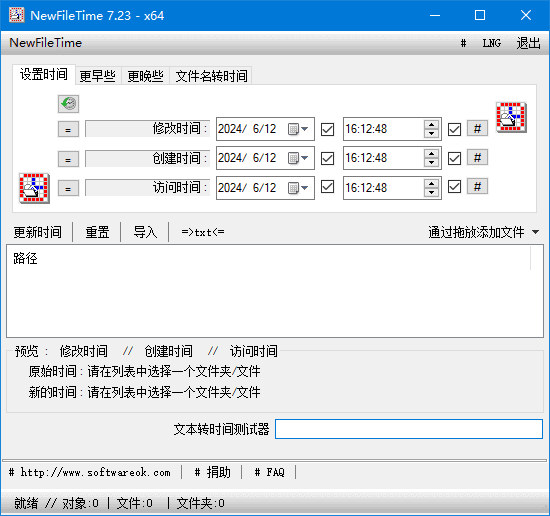The image size is (550, 516).
Task: Click the 创建时间 label box
Action: point(148,158)
